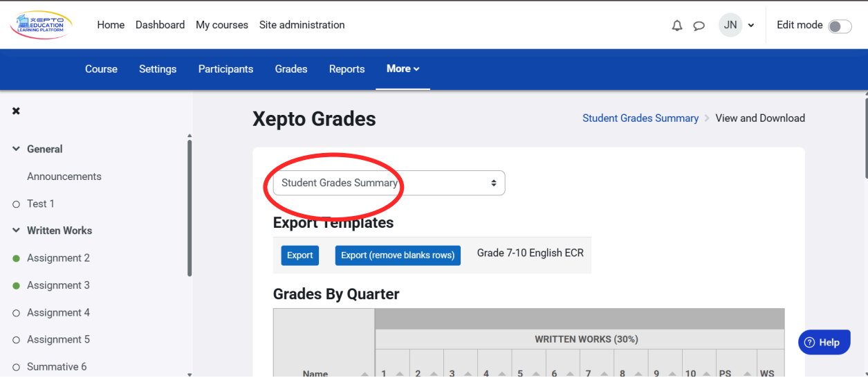Collapse the General section
Screen dimensions: 868x378
(x=16, y=149)
